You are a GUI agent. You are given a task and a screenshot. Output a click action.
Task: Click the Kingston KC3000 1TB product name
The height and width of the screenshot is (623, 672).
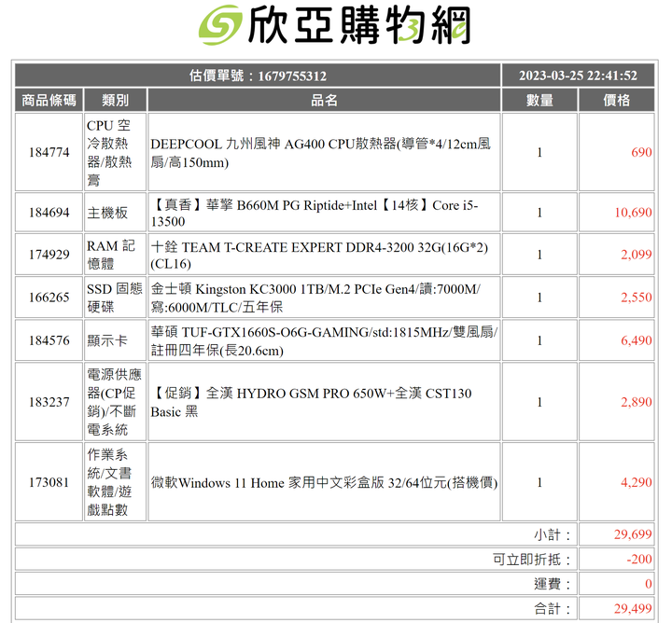click(315, 298)
